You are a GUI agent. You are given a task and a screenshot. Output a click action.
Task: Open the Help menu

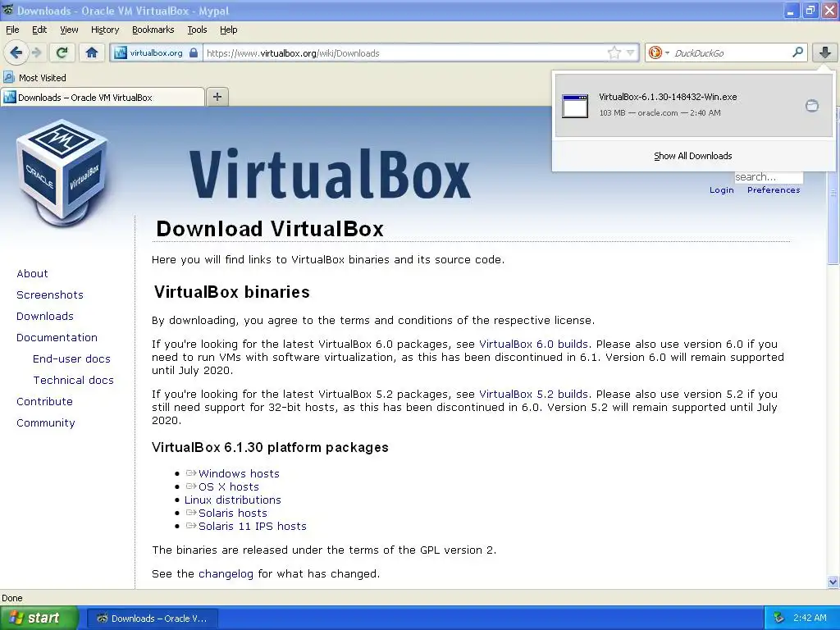click(228, 30)
